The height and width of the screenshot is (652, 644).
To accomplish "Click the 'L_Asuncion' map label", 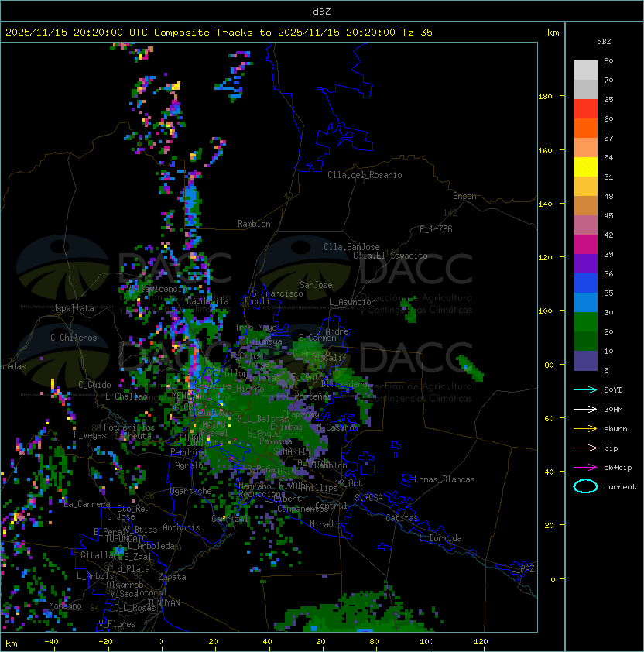I will tap(352, 302).
